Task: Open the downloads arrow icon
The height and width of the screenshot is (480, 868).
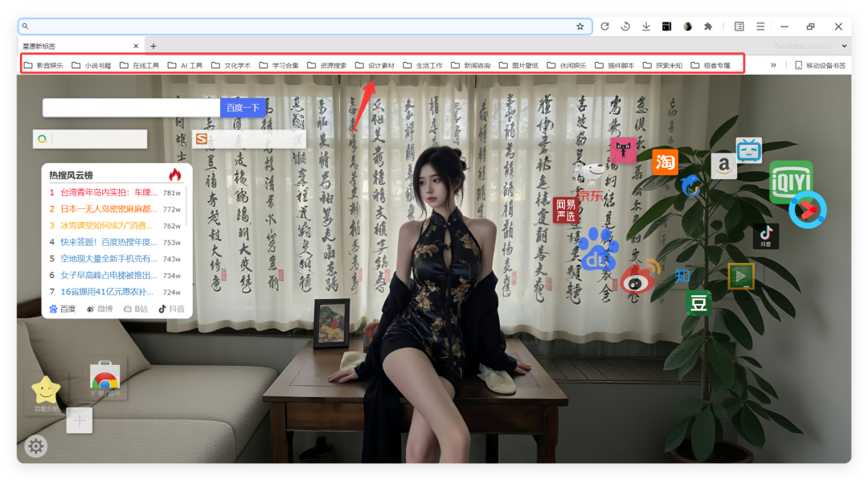Action: pos(646,27)
